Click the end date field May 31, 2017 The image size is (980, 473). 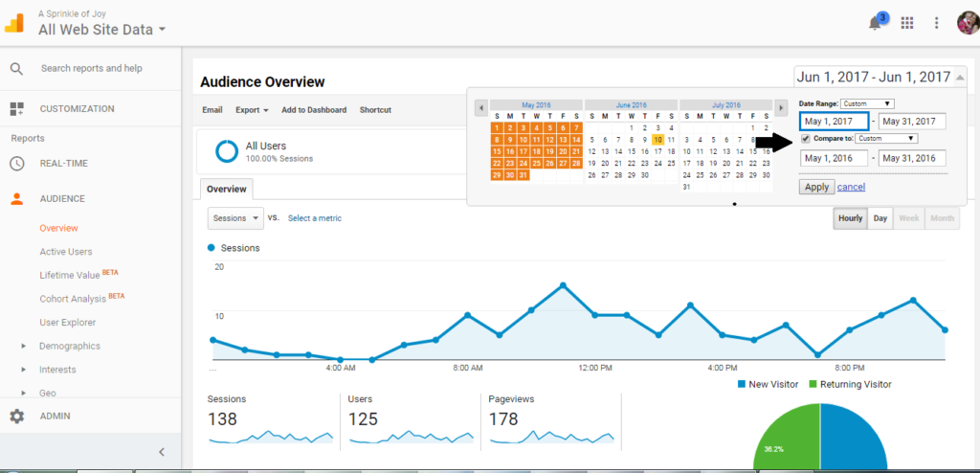click(x=912, y=122)
